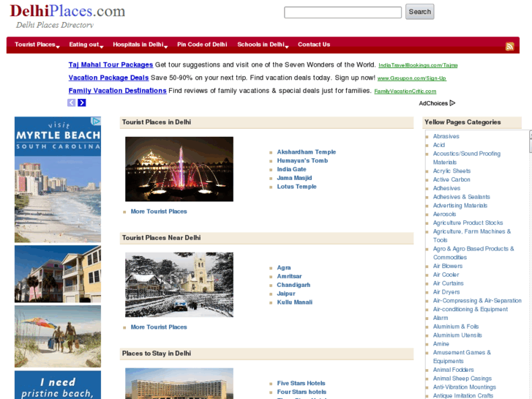
Task: Expand Schools in Delhi menu
Action: (263, 45)
